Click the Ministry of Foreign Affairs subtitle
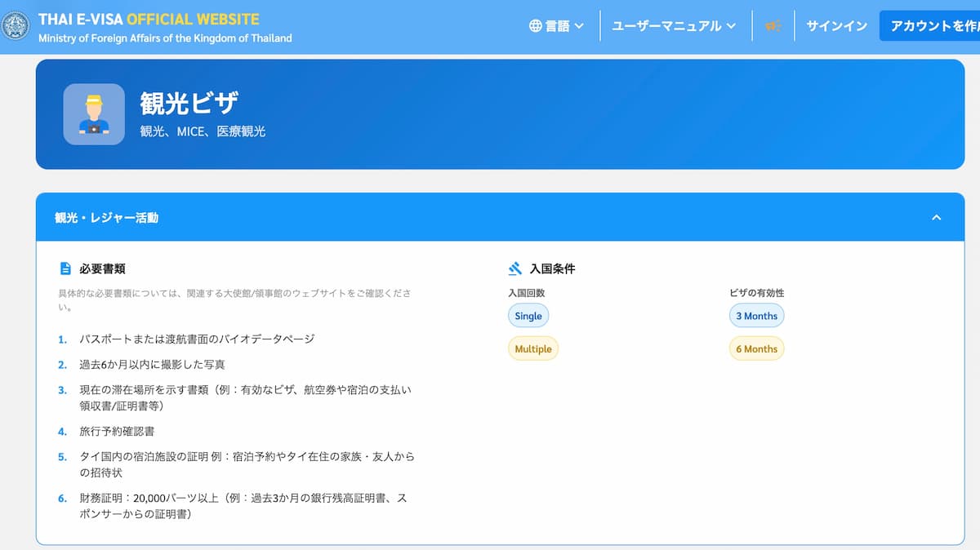The image size is (980, 550). coord(165,38)
